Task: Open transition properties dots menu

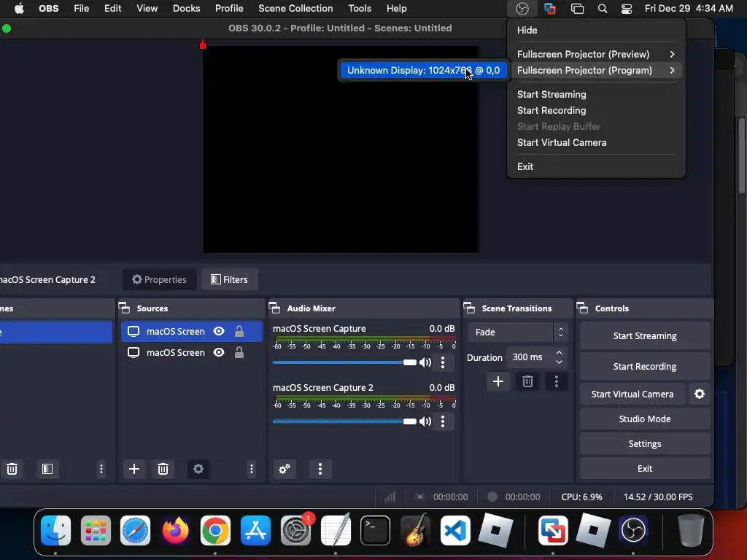Action: coord(557,381)
